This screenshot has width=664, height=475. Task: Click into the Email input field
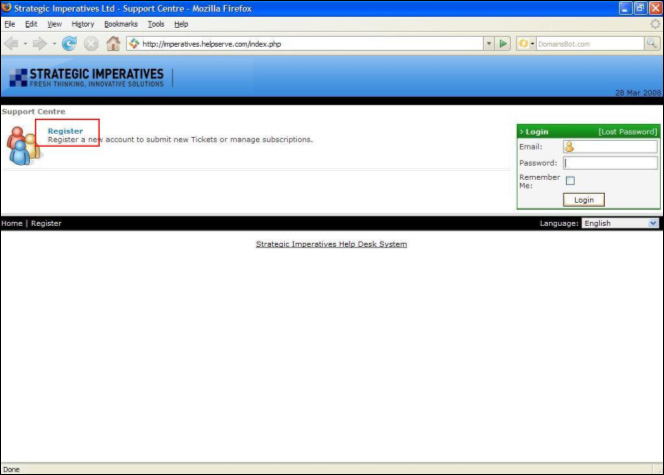[x=610, y=147]
